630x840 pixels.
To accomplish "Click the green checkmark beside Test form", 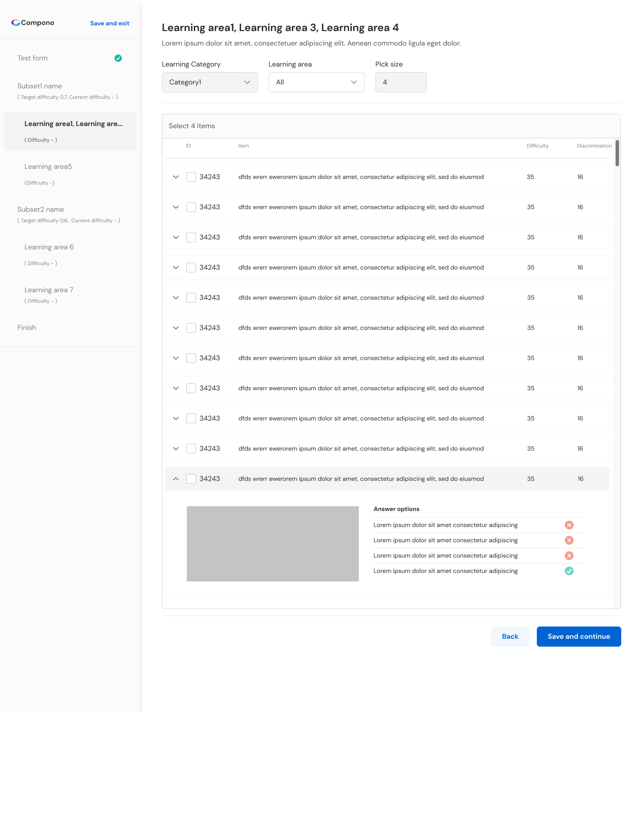I will (118, 58).
